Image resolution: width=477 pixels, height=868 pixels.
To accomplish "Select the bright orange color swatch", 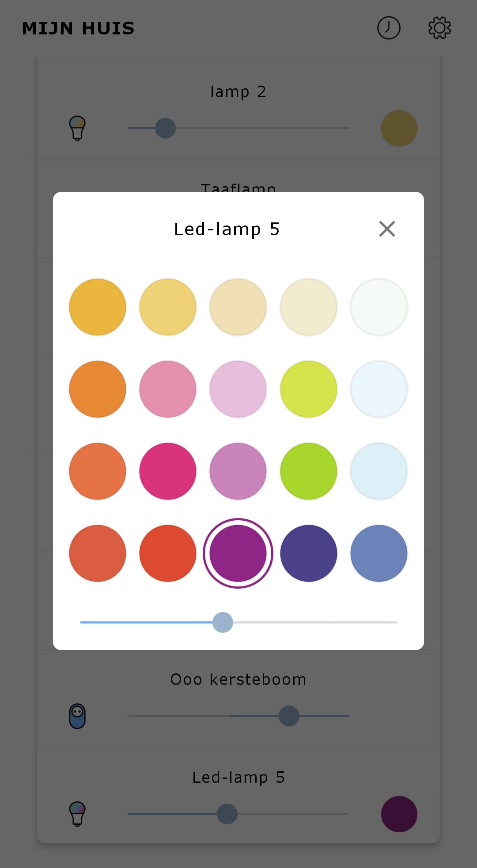I will tap(97, 389).
